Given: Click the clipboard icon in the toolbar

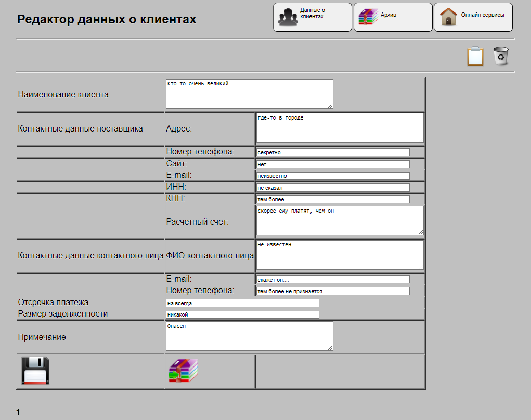Looking at the screenshot, I should (x=475, y=56).
